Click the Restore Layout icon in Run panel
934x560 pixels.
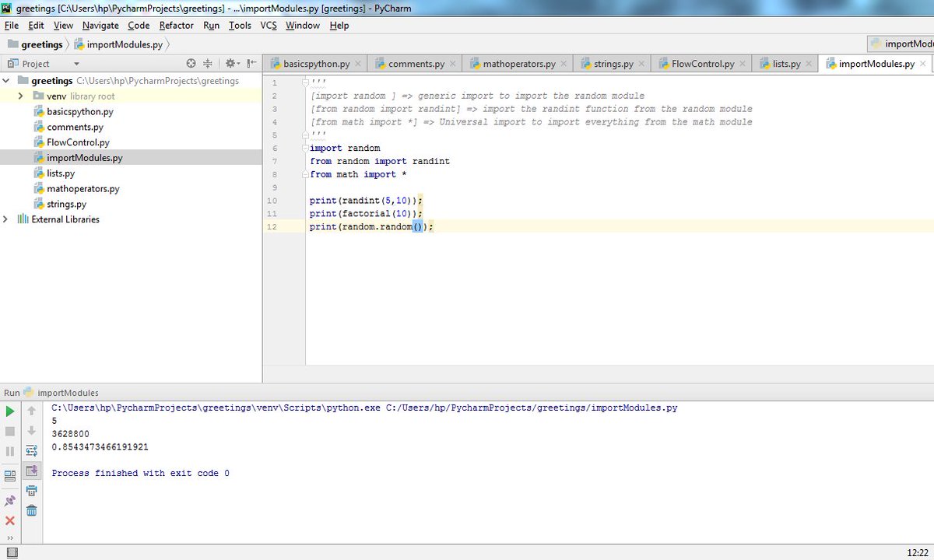tap(10, 475)
